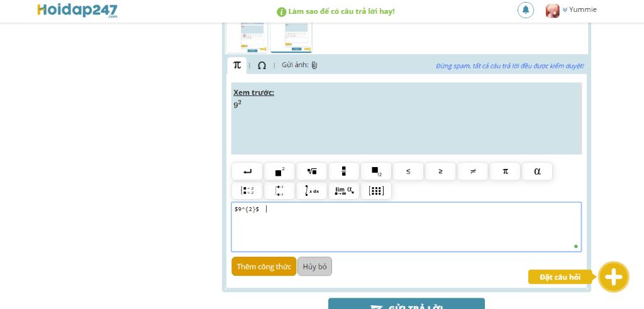644x309 pixels.
Task: Insert a fraction template
Action: point(344,171)
